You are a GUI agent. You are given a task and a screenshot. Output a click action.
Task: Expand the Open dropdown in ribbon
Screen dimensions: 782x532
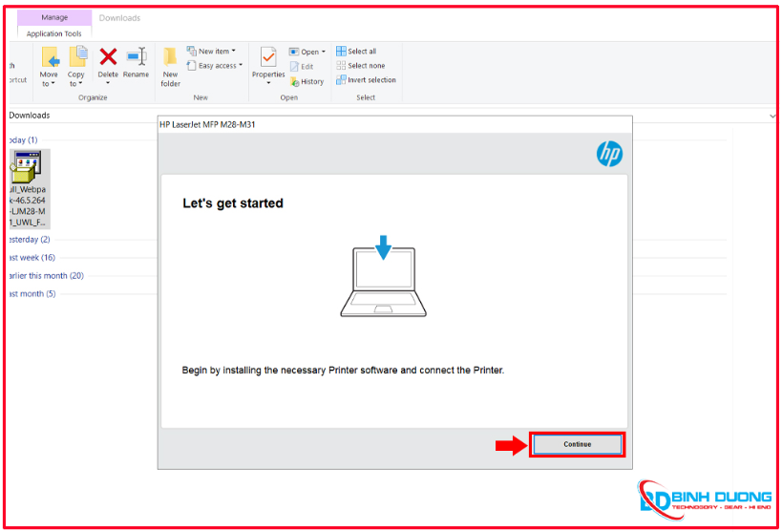(x=306, y=52)
